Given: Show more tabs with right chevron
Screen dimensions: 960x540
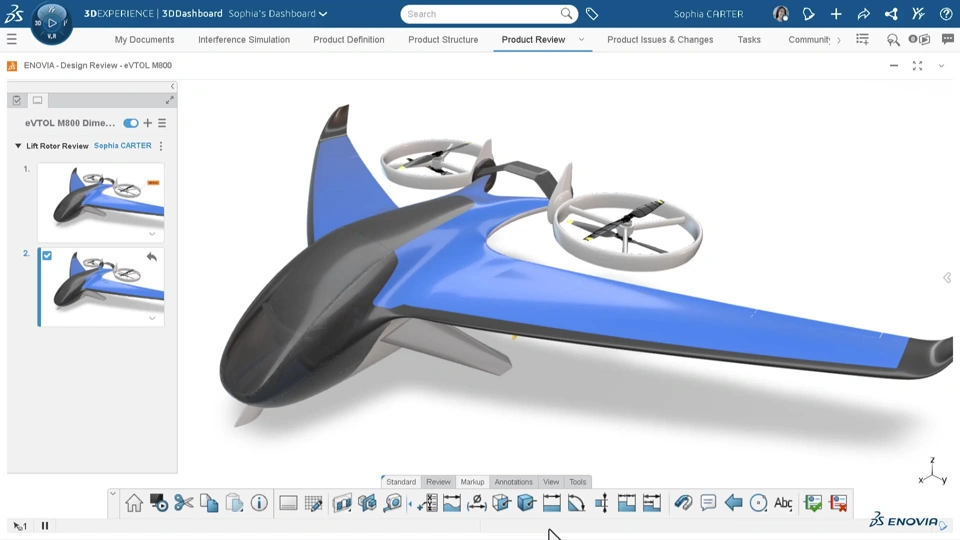Looking at the screenshot, I should pos(839,40).
